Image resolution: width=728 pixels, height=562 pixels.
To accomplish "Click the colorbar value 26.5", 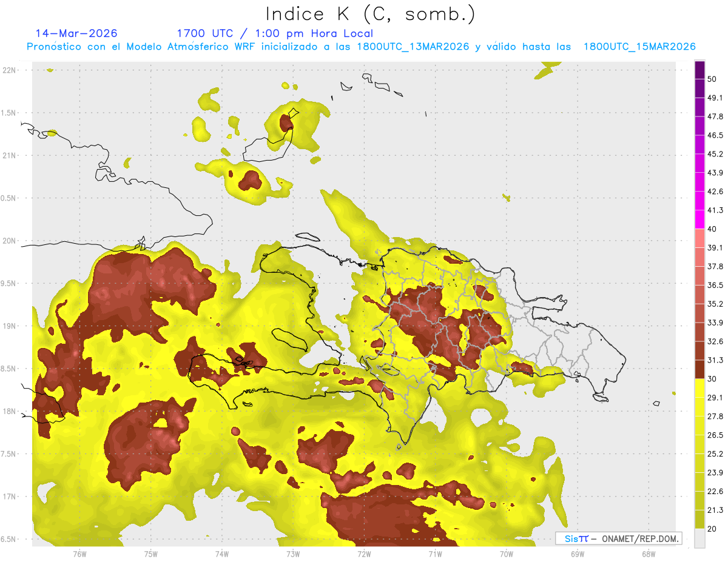I will 715,435.
